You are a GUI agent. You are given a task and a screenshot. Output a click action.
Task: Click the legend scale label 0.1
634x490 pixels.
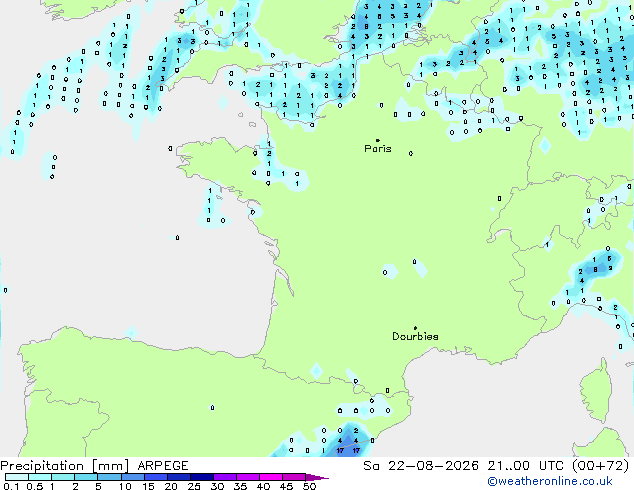[x=11, y=486]
